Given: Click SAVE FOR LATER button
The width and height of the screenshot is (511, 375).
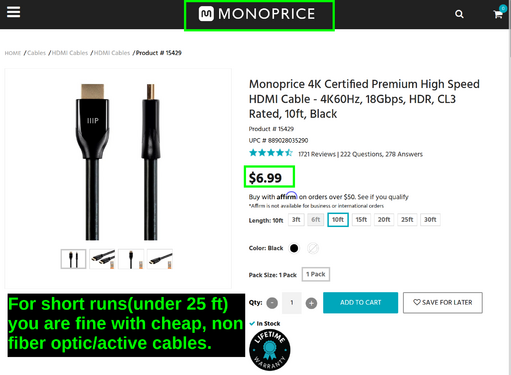Looking at the screenshot, I should pos(443,303).
